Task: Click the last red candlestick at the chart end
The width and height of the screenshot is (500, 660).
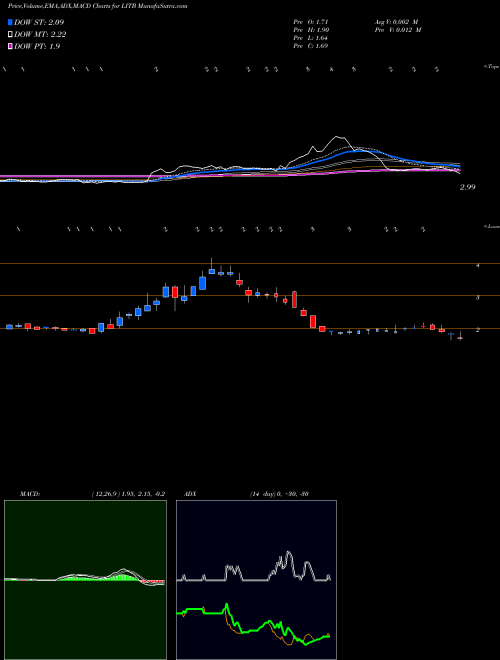Action: click(x=460, y=338)
